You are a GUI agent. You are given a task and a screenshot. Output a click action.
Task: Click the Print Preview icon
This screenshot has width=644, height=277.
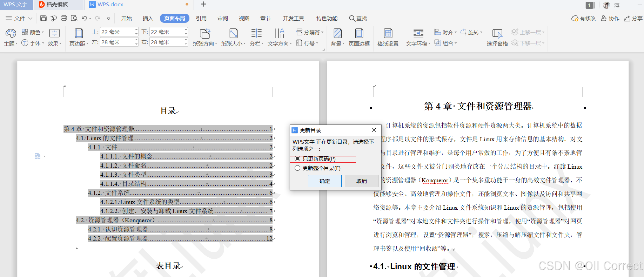click(x=74, y=18)
